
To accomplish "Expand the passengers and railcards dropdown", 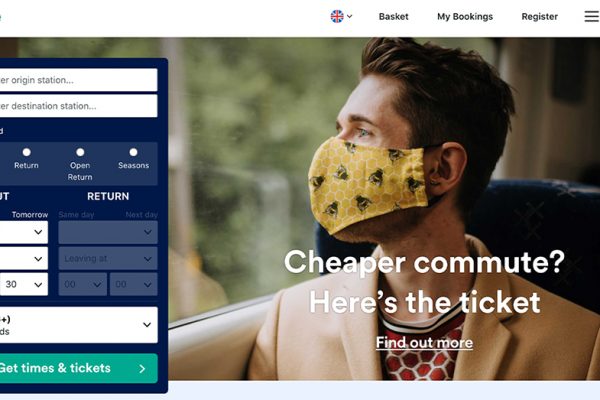I will (x=78, y=325).
